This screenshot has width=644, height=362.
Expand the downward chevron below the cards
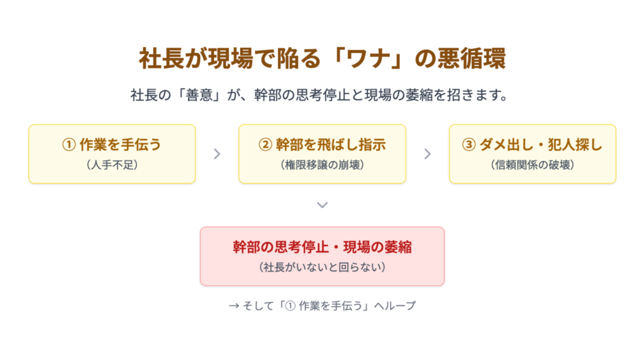(322, 205)
